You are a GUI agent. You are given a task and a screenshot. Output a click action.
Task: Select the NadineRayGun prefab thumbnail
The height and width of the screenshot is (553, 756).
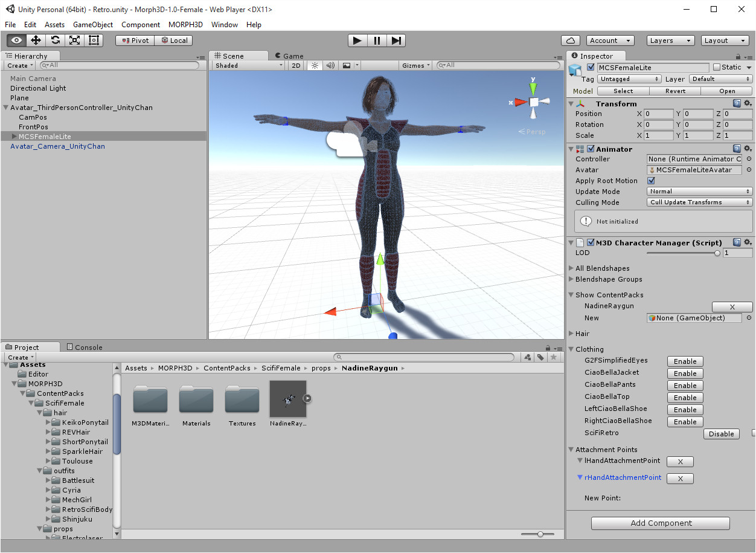tap(288, 400)
